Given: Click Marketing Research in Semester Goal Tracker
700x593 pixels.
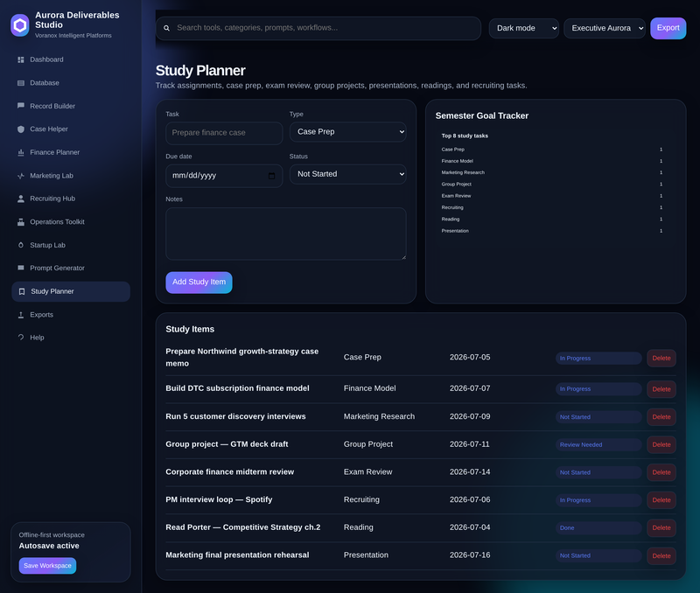Looking at the screenshot, I should 463,172.
